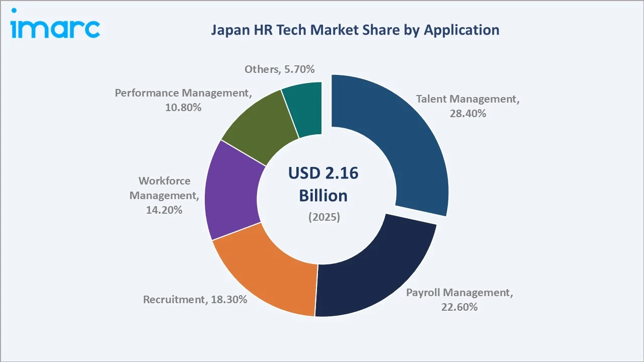This screenshot has height=362, width=644.
Task: Select the label 'Payroll Management, 22.60%'
Action: point(459,300)
